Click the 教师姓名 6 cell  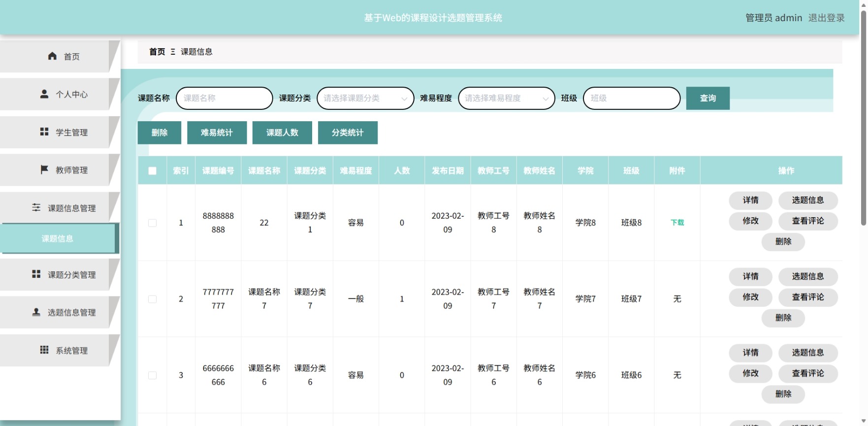pos(540,375)
